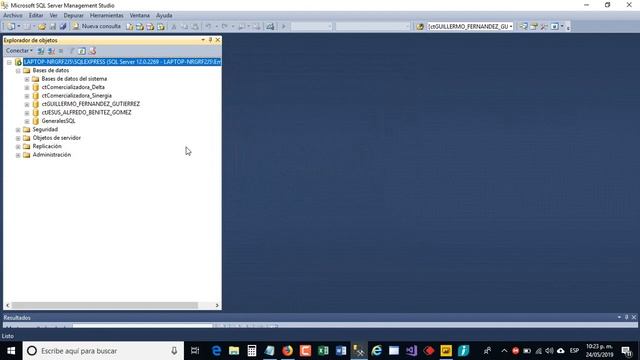The height and width of the screenshot is (360, 640).
Task: Expand the GeneralesSQL database
Action: point(27,121)
